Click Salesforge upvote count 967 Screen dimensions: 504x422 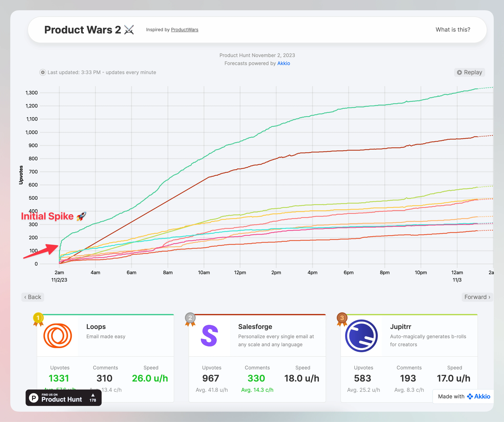(211, 378)
